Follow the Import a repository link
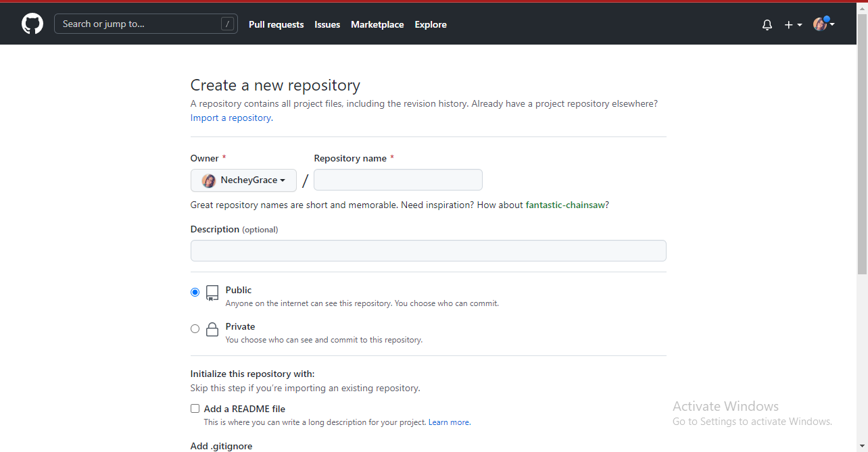The image size is (868, 452). (231, 118)
